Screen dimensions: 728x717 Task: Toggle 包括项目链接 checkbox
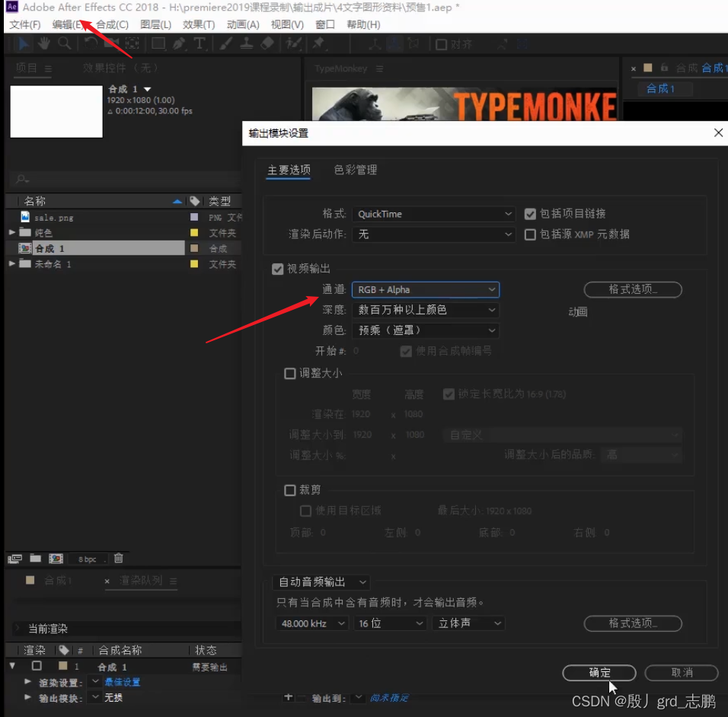[x=530, y=214]
